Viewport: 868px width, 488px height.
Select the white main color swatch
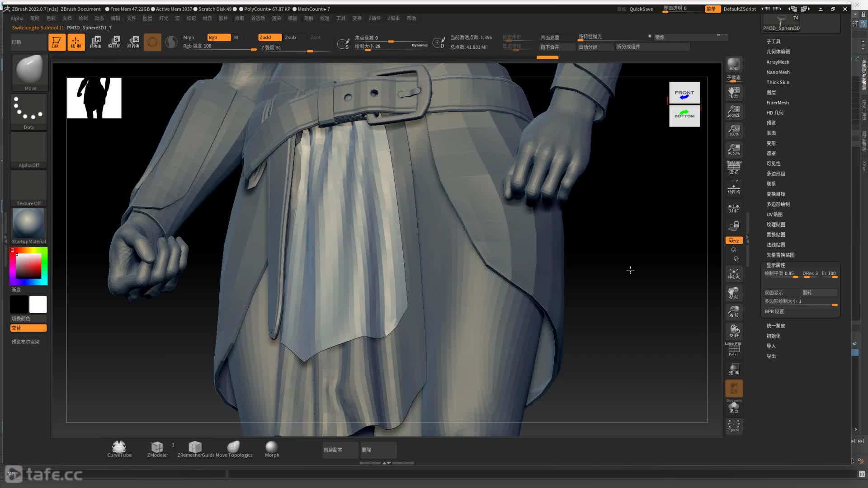pos(38,305)
